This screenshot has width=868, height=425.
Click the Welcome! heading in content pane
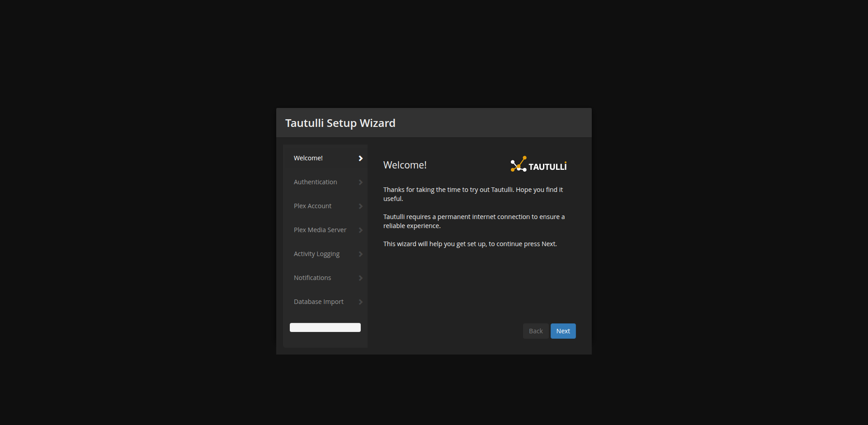click(x=405, y=165)
